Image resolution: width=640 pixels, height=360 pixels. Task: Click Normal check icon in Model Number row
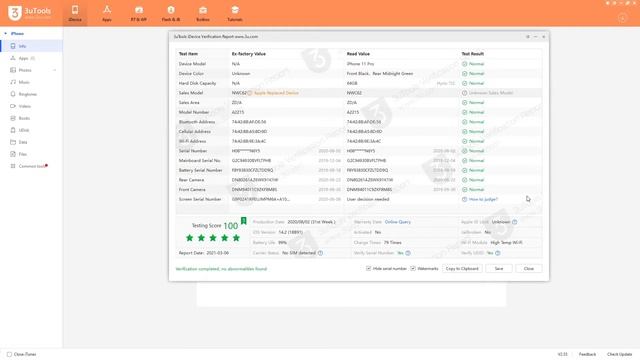point(464,112)
